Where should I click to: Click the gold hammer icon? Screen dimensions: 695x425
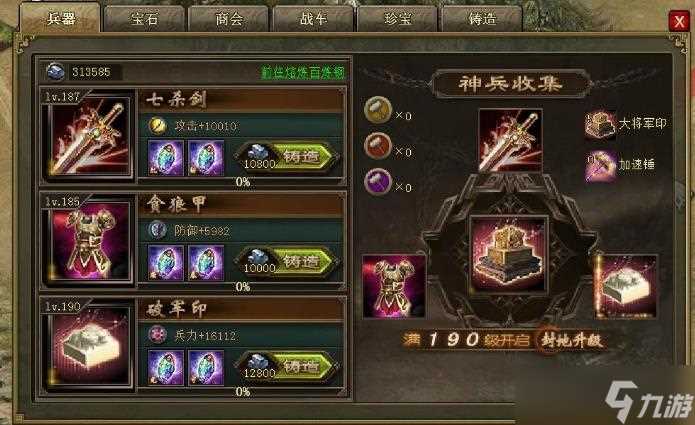point(378,110)
